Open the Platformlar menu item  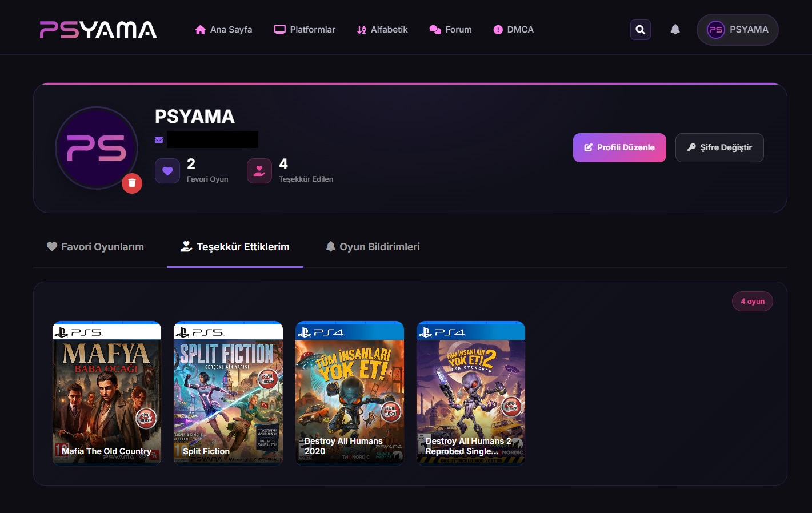pyautogui.click(x=305, y=30)
